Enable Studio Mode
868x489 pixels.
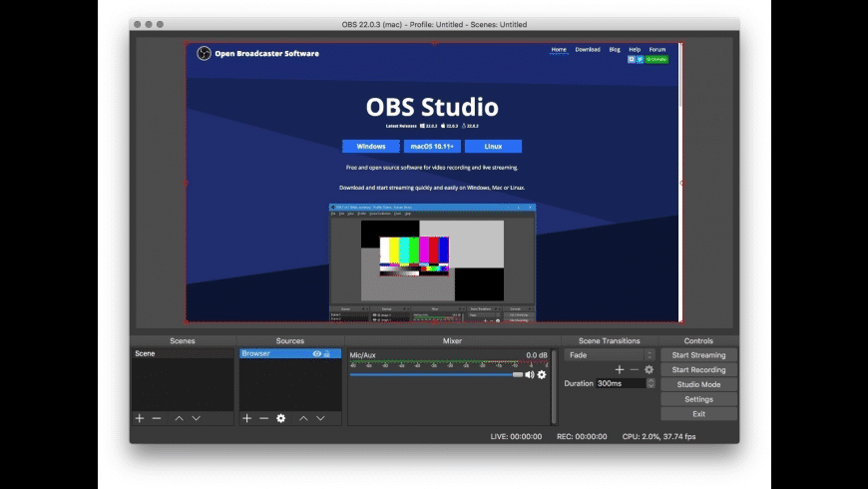click(698, 384)
